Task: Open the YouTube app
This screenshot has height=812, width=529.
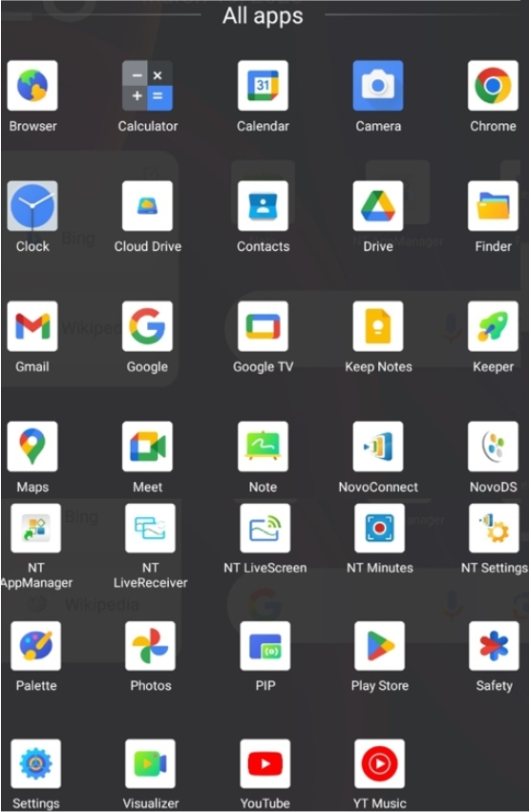Action: (265, 763)
